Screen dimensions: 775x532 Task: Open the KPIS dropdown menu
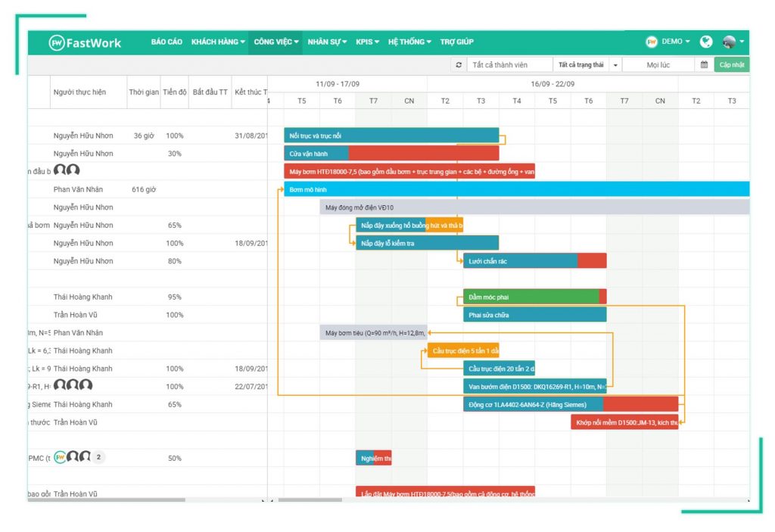(366, 42)
